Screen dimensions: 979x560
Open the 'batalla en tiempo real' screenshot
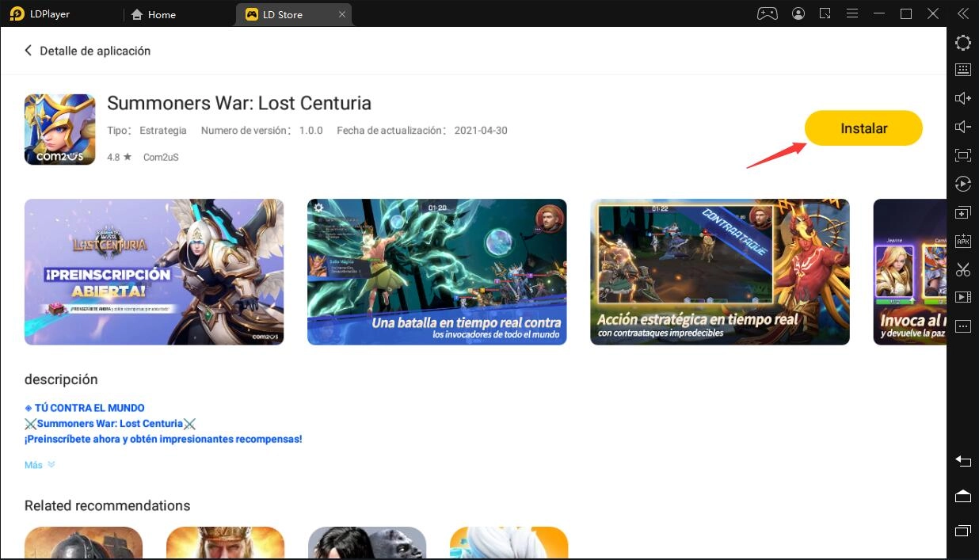point(436,272)
